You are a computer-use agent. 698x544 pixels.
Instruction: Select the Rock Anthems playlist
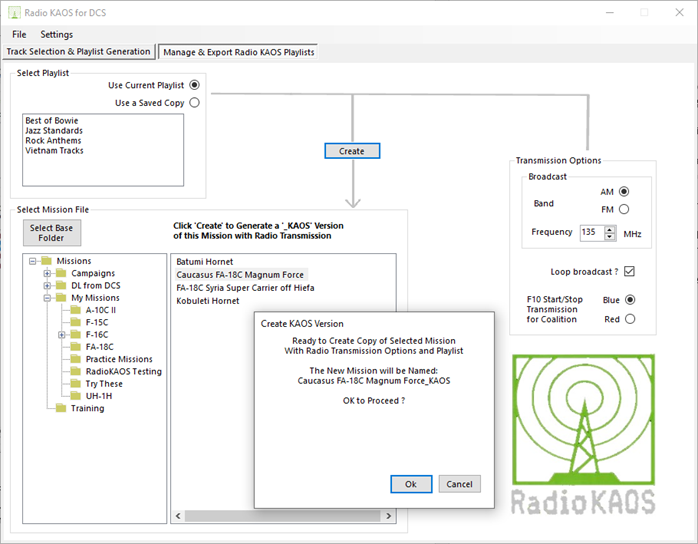(53, 141)
